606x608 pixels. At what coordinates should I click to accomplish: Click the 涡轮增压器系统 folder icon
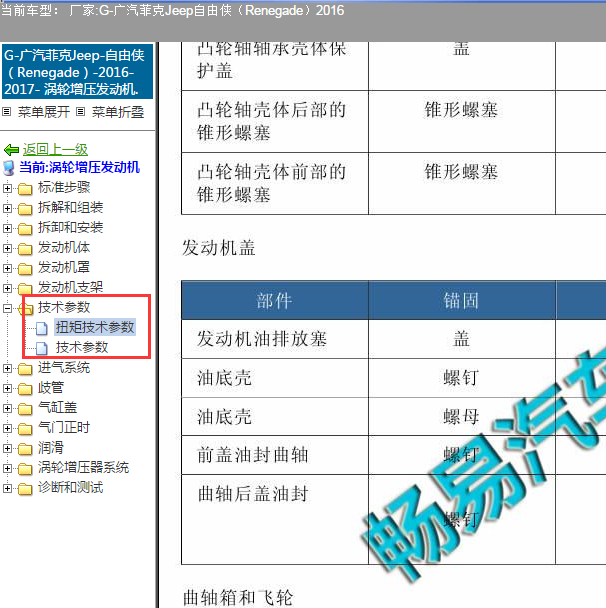coord(25,468)
